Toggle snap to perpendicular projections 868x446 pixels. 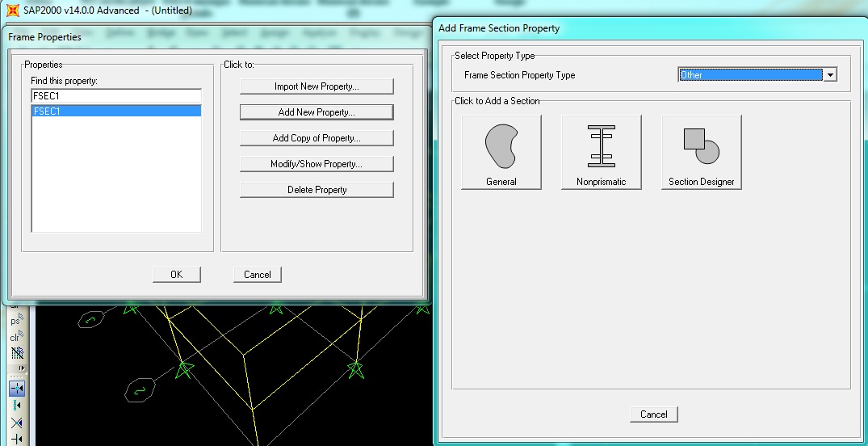pyautogui.click(x=17, y=440)
